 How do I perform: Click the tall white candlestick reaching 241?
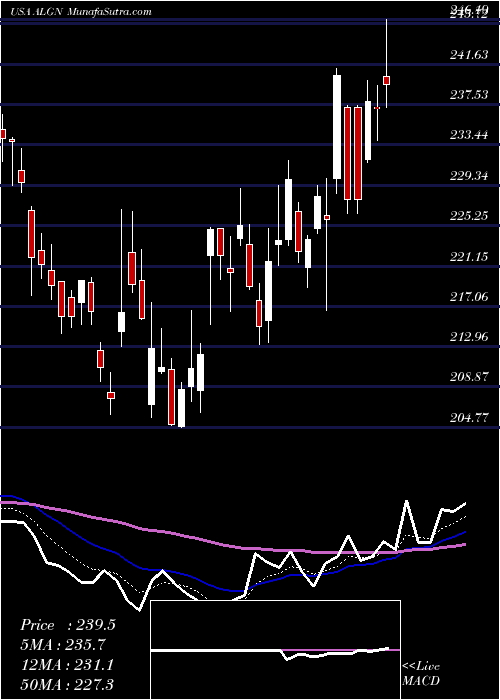[x=337, y=127]
